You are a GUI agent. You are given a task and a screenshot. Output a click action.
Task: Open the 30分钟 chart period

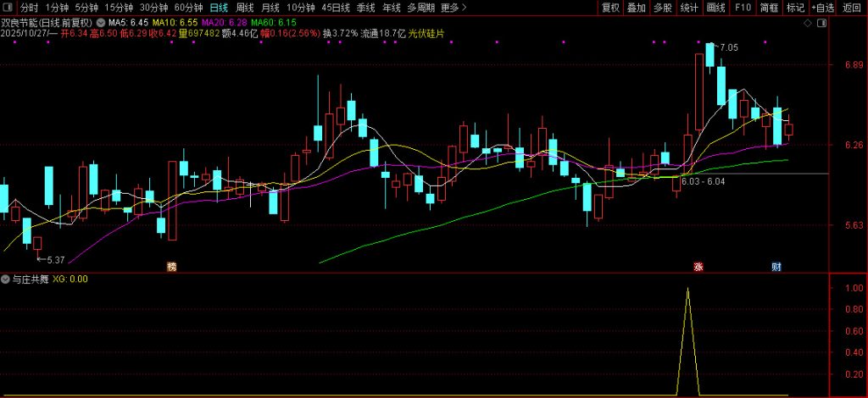[x=153, y=8]
